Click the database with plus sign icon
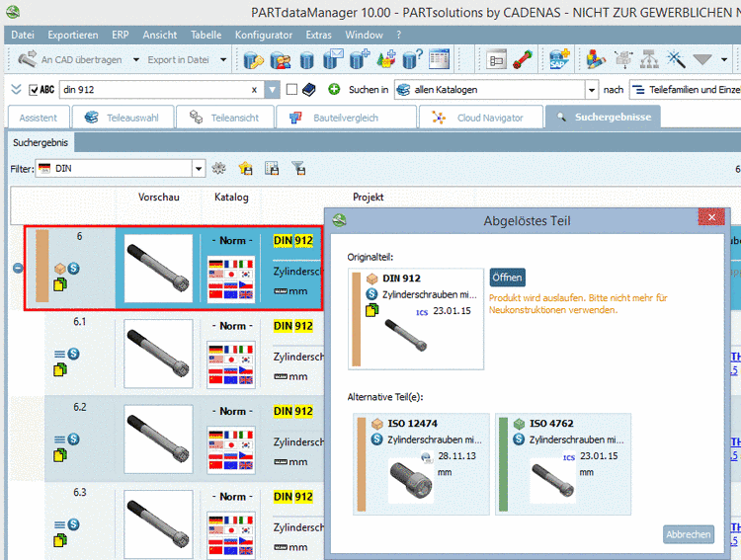The height and width of the screenshot is (560, 741). coord(360,59)
